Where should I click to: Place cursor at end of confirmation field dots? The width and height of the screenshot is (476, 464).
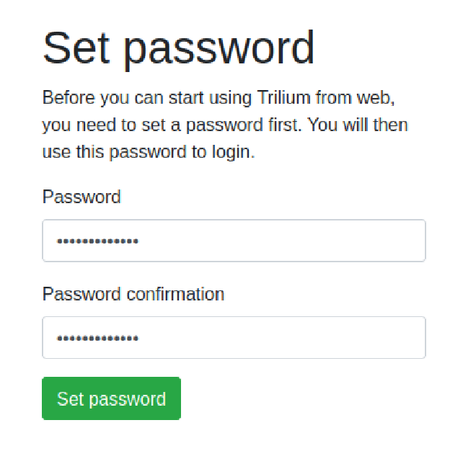point(139,337)
